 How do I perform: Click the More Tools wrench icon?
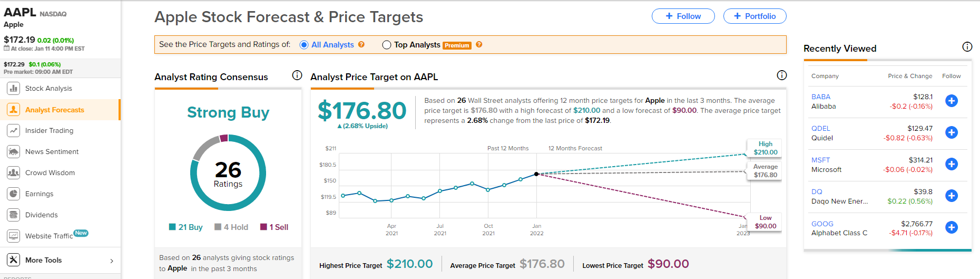[x=14, y=259]
